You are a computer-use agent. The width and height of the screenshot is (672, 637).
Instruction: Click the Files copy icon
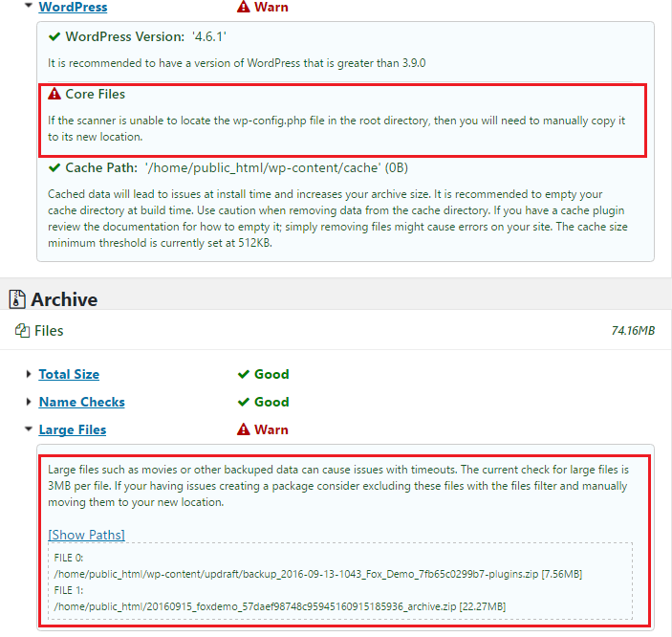point(21,331)
